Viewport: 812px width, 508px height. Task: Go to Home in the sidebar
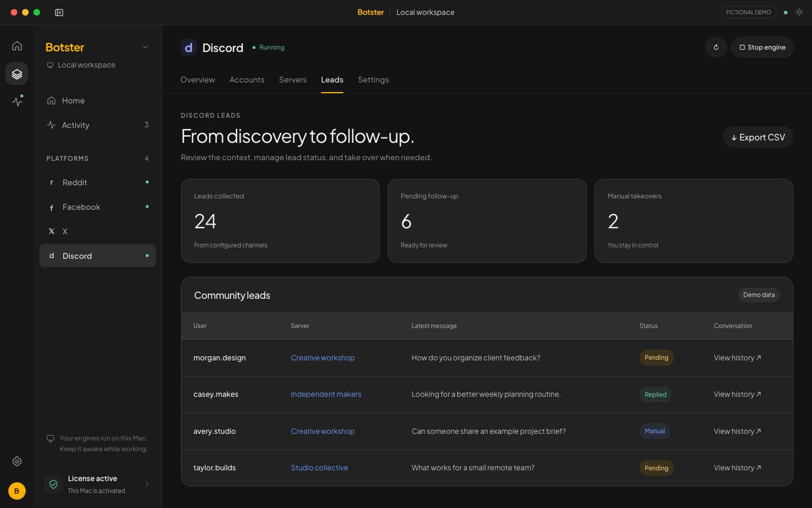point(97,100)
